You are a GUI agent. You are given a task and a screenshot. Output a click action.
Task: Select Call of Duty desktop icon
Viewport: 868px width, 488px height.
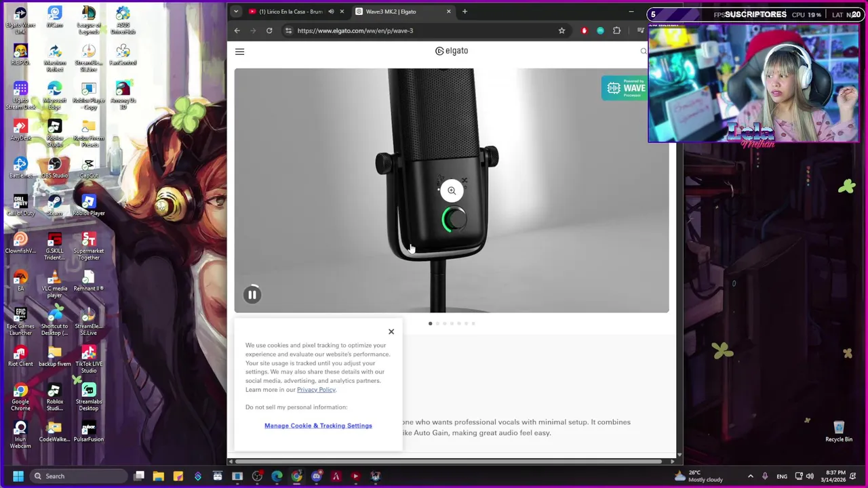click(x=20, y=205)
